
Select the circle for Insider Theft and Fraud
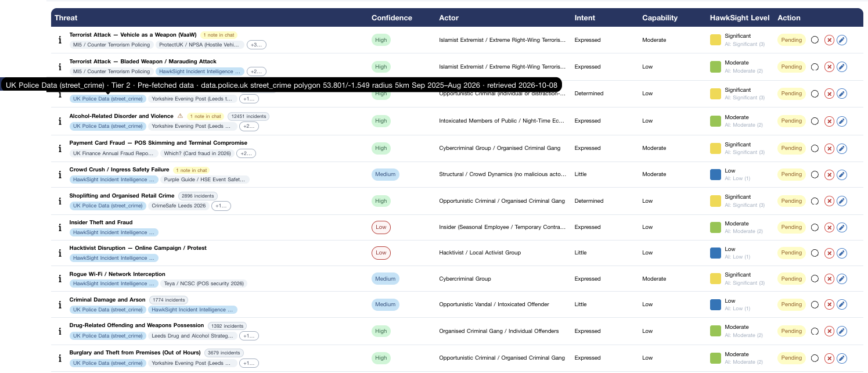[815, 227]
